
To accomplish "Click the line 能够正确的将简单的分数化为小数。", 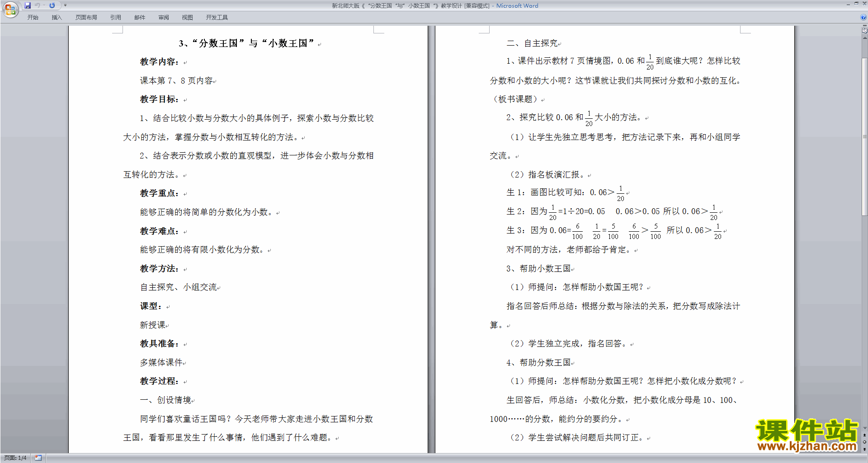I will (x=207, y=212).
